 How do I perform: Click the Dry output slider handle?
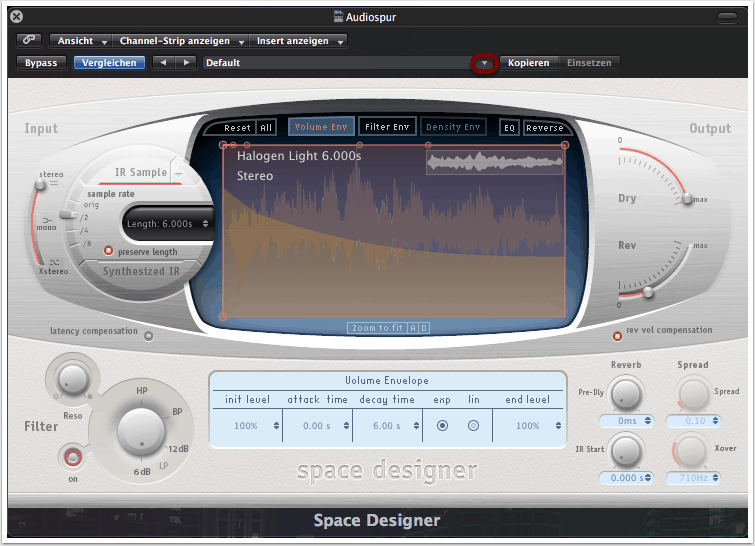(x=687, y=200)
